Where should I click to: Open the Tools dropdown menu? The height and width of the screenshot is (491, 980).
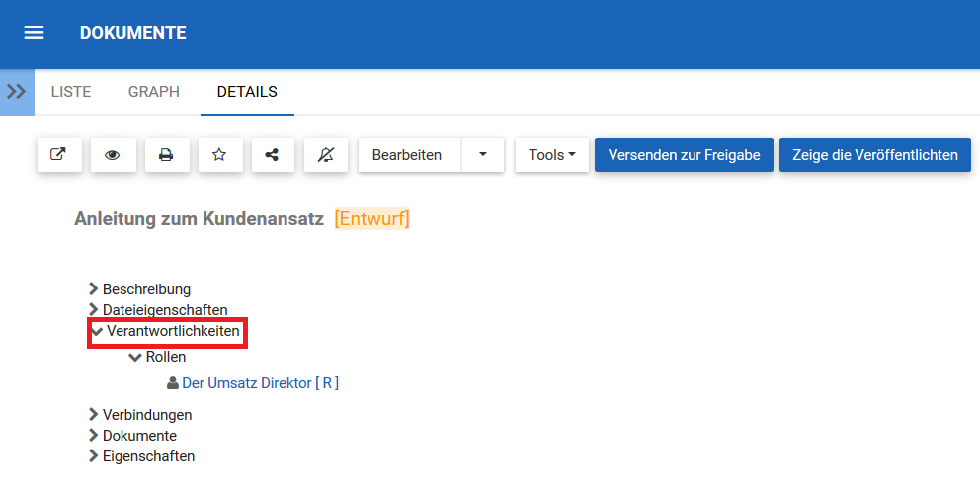tap(551, 155)
